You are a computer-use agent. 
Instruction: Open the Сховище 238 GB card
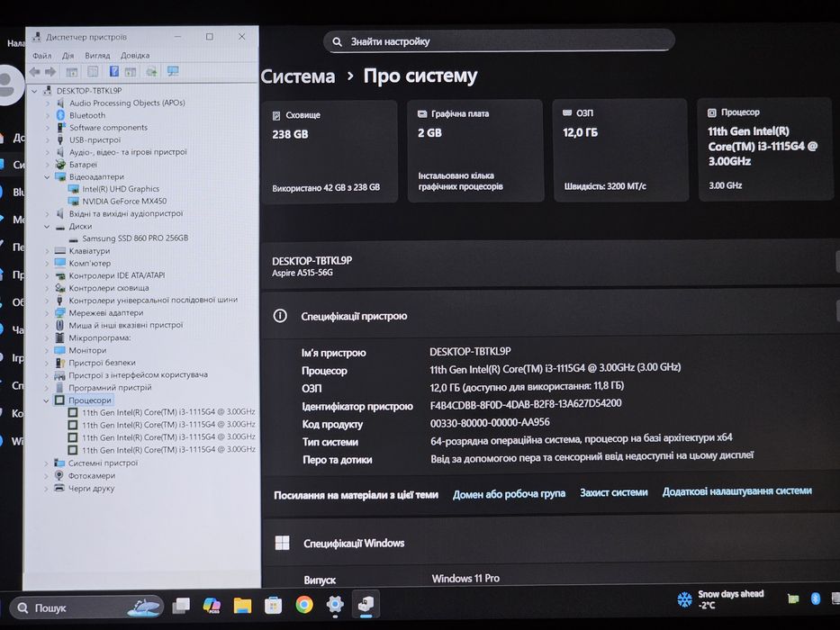[x=329, y=151]
